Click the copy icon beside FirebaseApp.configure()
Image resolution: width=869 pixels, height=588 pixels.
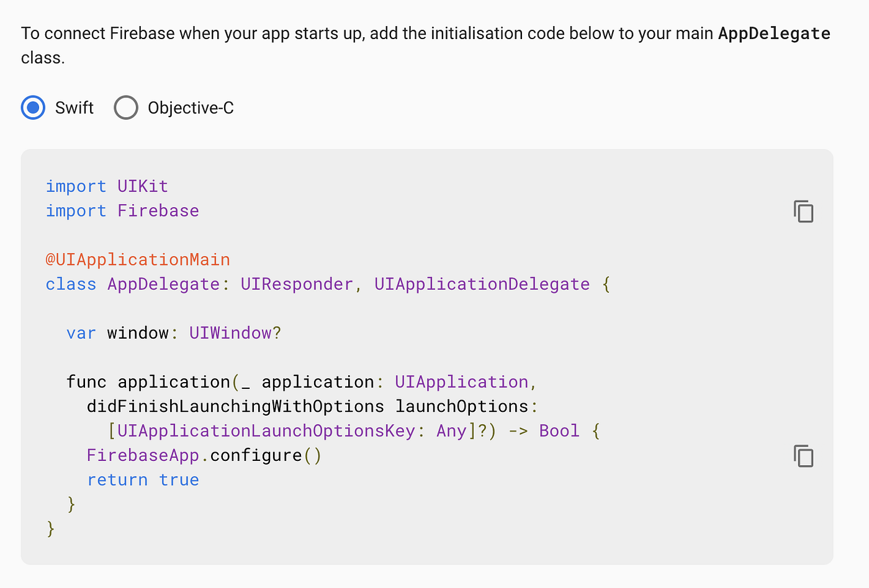(x=804, y=456)
